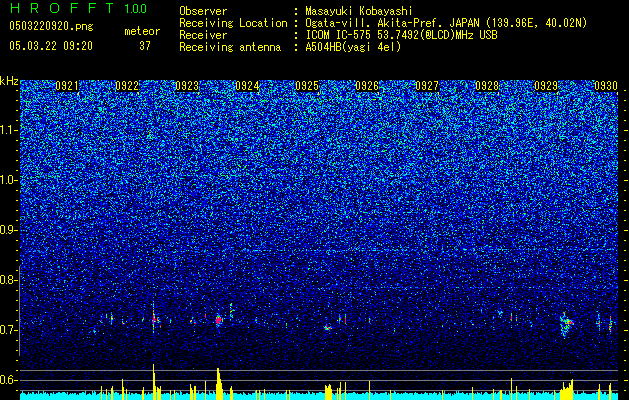Screen dimensions: 629x400
Task: Select the filename 0503220920.png
Action: (51, 27)
